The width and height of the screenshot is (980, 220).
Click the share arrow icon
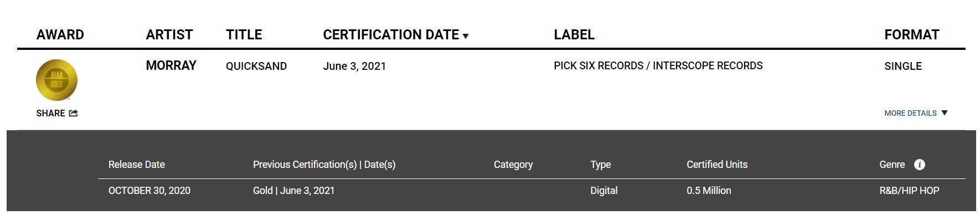(73, 113)
